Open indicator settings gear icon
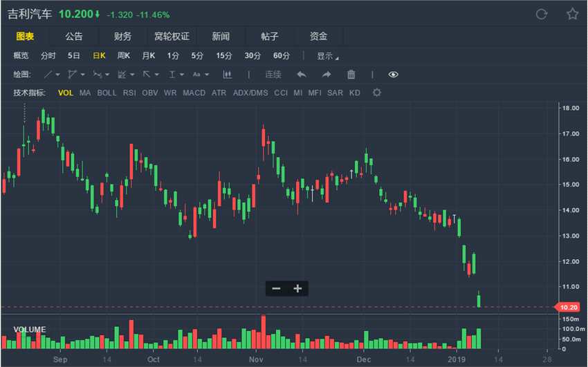Image resolution: width=588 pixels, height=367 pixels. point(377,93)
